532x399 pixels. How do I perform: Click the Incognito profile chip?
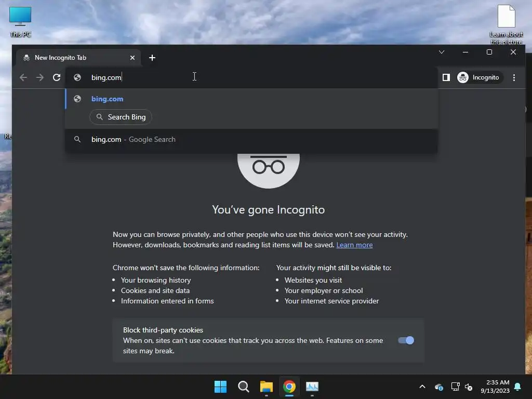[480, 78]
